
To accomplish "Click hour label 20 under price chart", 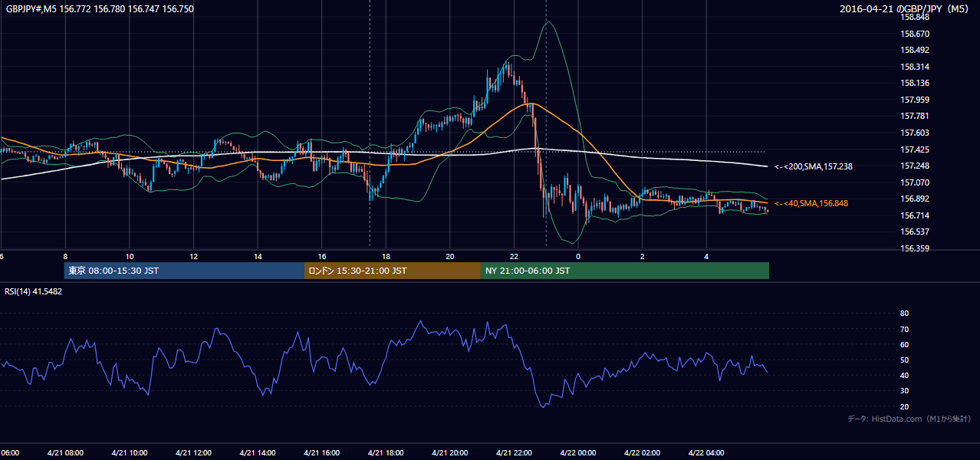I will click(x=450, y=256).
